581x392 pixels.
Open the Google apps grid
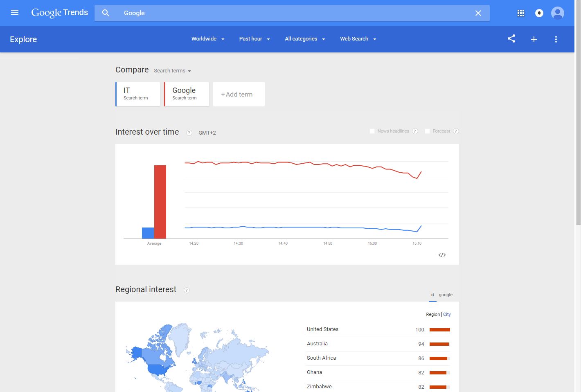pyautogui.click(x=520, y=13)
